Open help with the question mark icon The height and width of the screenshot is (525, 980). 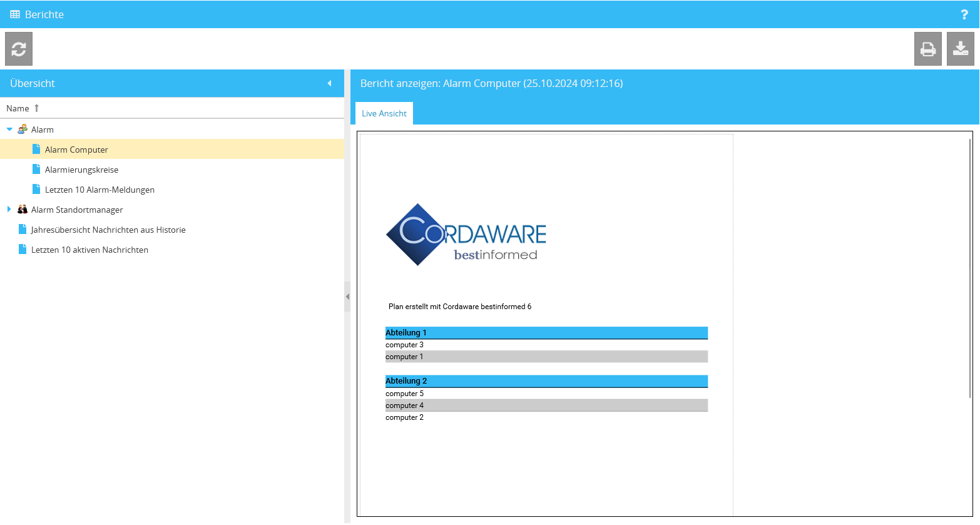[964, 14]
